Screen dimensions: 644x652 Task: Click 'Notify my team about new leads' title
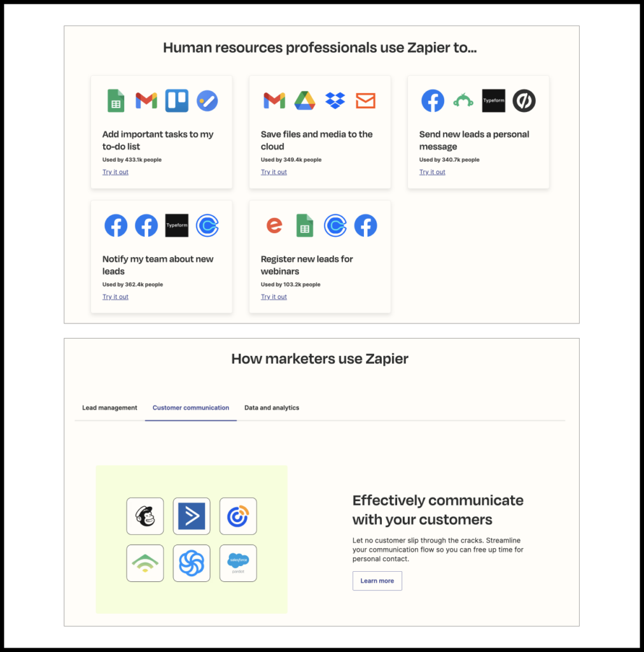(158, 266)
